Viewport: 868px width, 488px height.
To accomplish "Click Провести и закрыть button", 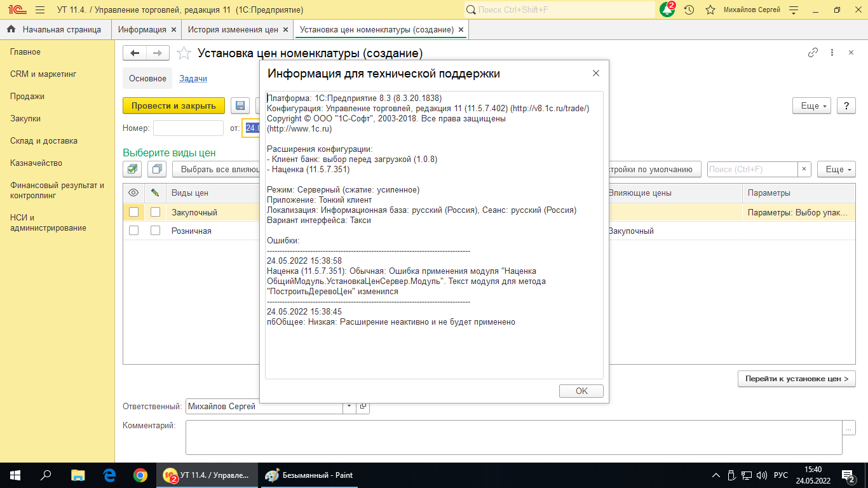I will 173,105.
